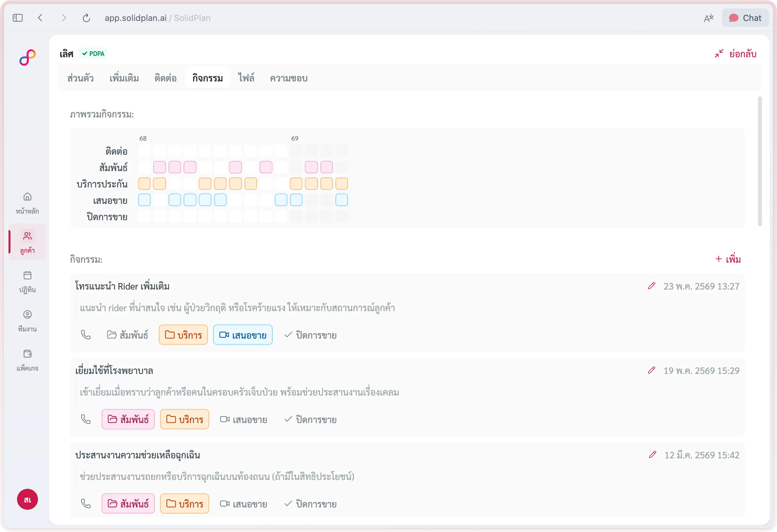This screenshot has height=532, width=777.
Task: Open the Chat panel
Action: pos(745,18)
